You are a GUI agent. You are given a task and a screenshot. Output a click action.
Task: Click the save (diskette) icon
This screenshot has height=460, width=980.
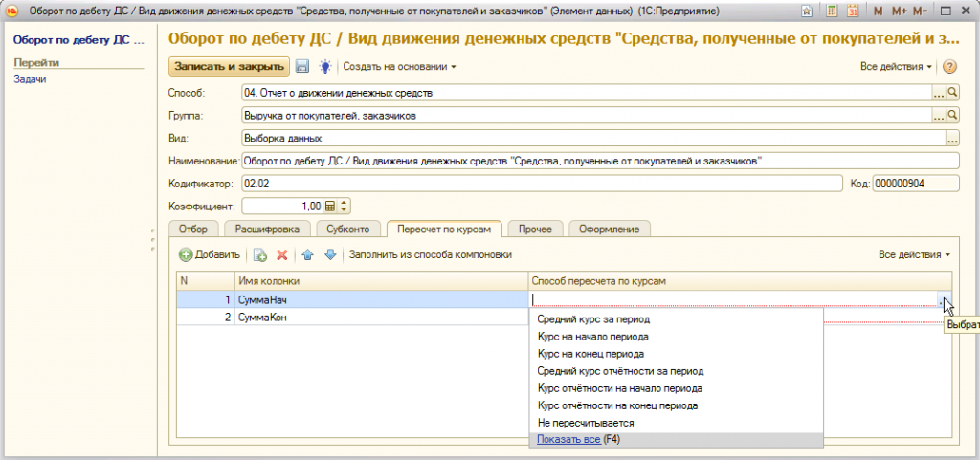click(302, 67)
